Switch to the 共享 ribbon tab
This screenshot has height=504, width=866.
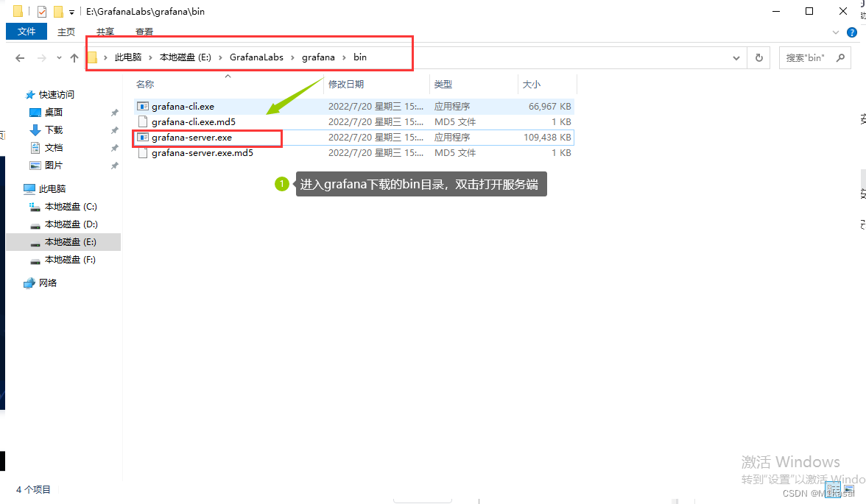point(105,32)
